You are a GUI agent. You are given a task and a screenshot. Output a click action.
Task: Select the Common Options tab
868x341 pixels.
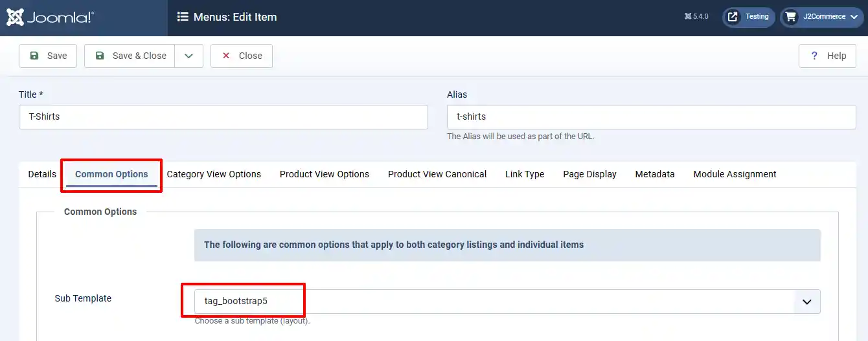click(x=111, y=174)
